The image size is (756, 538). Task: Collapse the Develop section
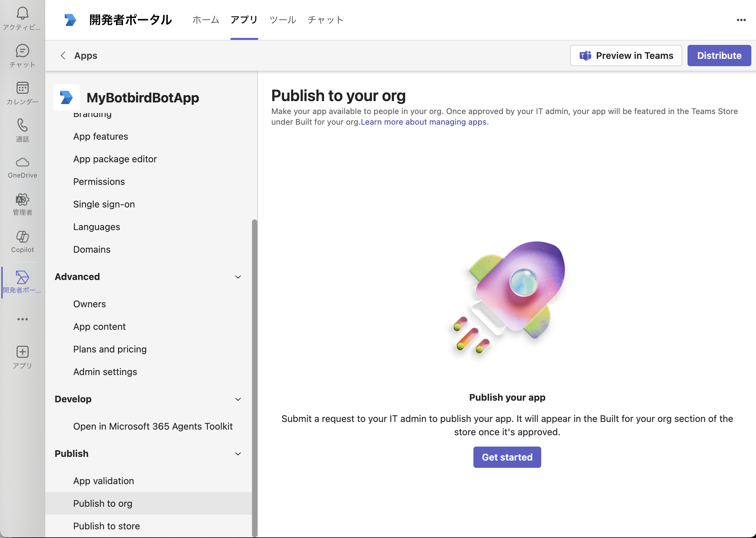[238, 399]
